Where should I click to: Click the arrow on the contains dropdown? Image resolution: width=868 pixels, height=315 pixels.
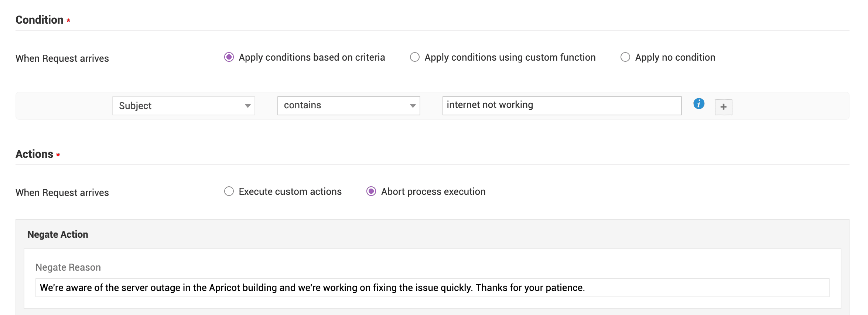coord(413,106)
